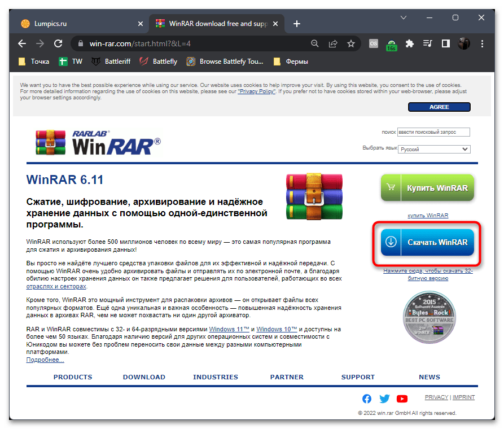Select the WinRAR download tab
This screenshot has height=429, width=504.
point(217,24)
